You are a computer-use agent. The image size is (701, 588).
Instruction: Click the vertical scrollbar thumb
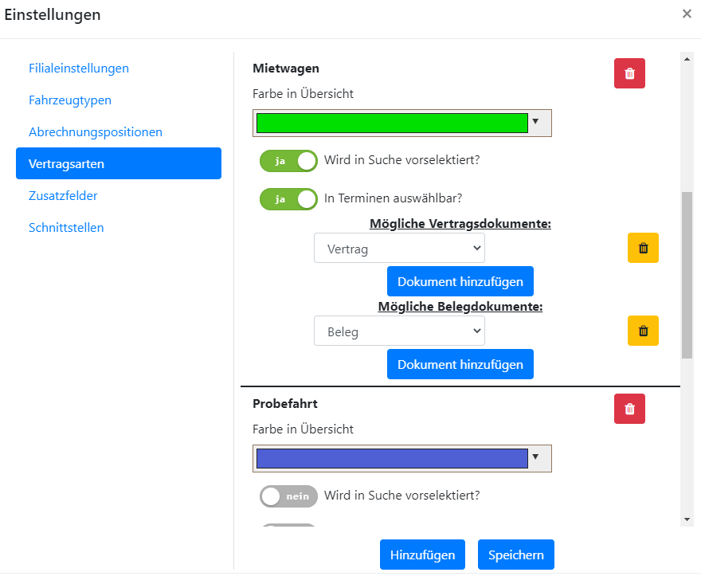687,275
